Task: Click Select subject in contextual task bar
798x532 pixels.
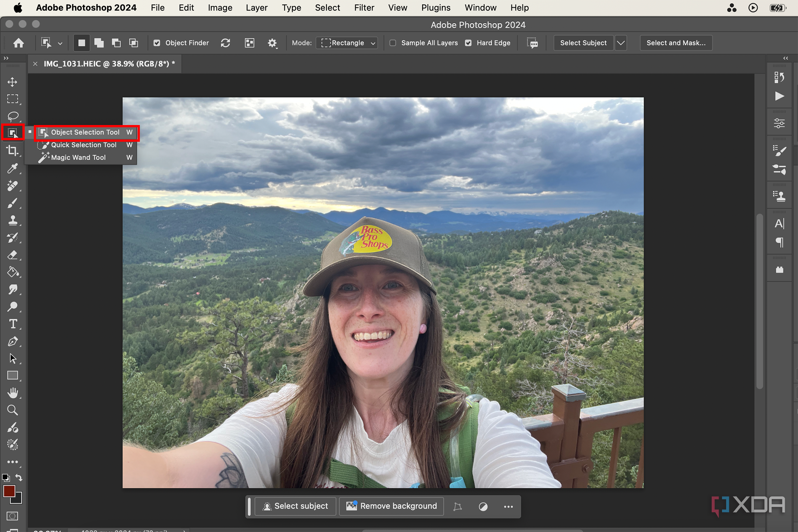Action: (295, 506)
